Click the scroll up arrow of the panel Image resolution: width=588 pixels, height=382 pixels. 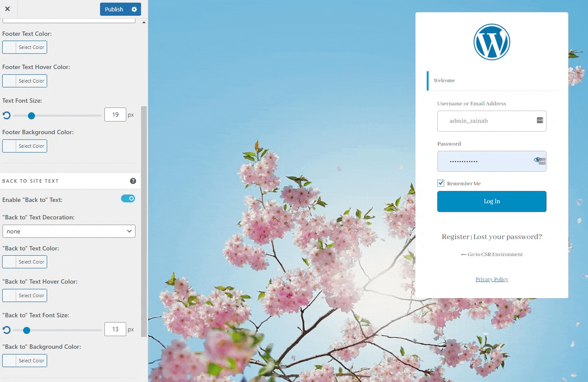tap(144, 22)
